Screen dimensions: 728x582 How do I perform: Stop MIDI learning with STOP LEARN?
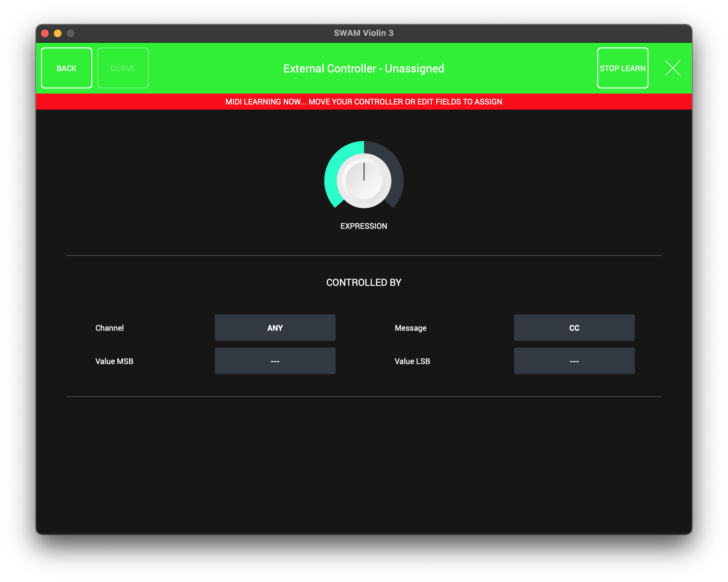pos(623,68)
